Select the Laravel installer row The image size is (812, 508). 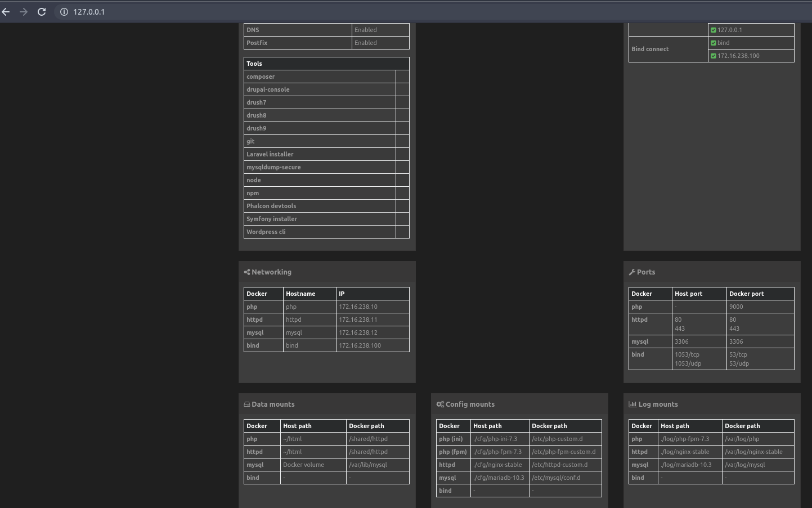[326, 154]
